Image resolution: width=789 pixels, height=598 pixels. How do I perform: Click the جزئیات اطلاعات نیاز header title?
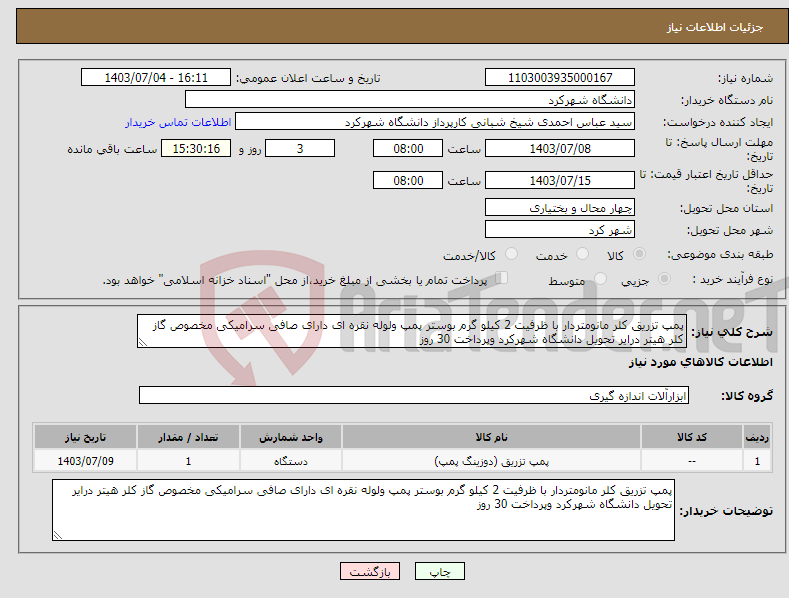click(715, 27)
